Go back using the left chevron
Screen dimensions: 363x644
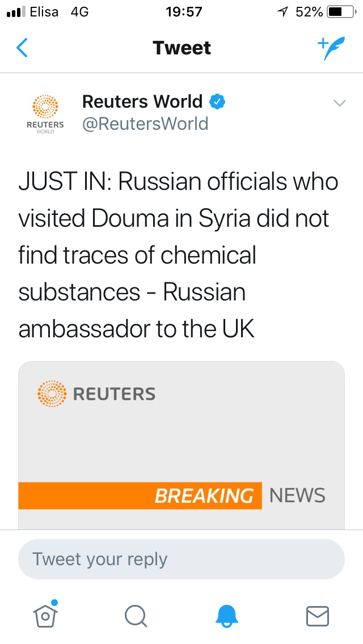(x=22, y=48)
